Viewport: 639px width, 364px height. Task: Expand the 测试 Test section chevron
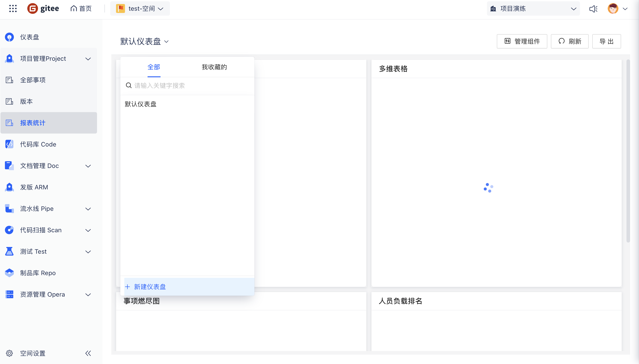pos(88,252)
